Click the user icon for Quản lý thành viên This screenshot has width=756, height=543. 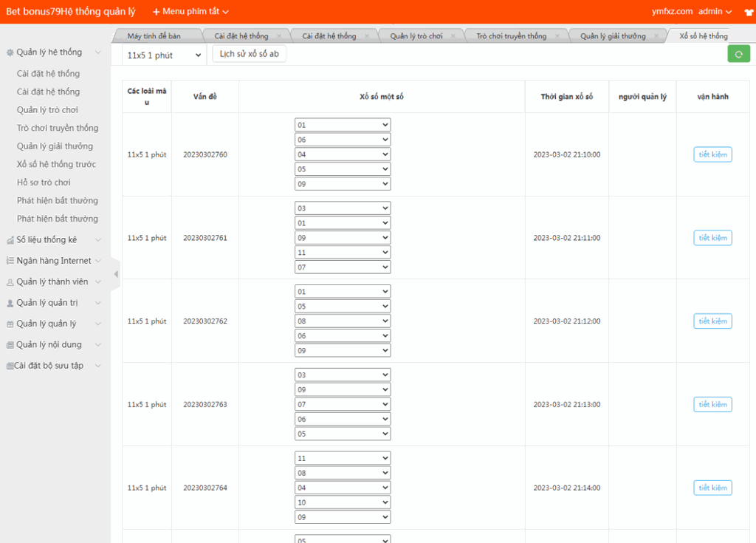10,282
